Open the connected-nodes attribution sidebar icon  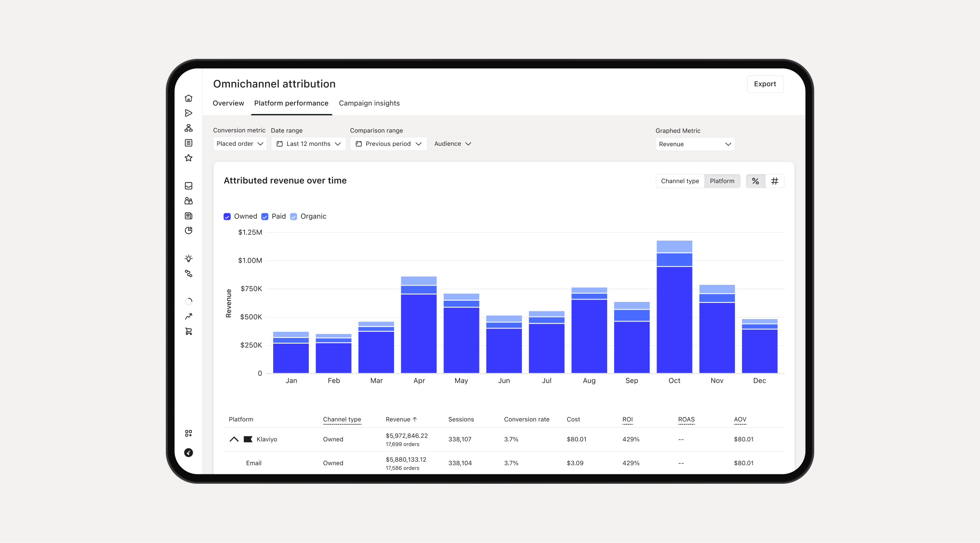[x=188, y=273]
